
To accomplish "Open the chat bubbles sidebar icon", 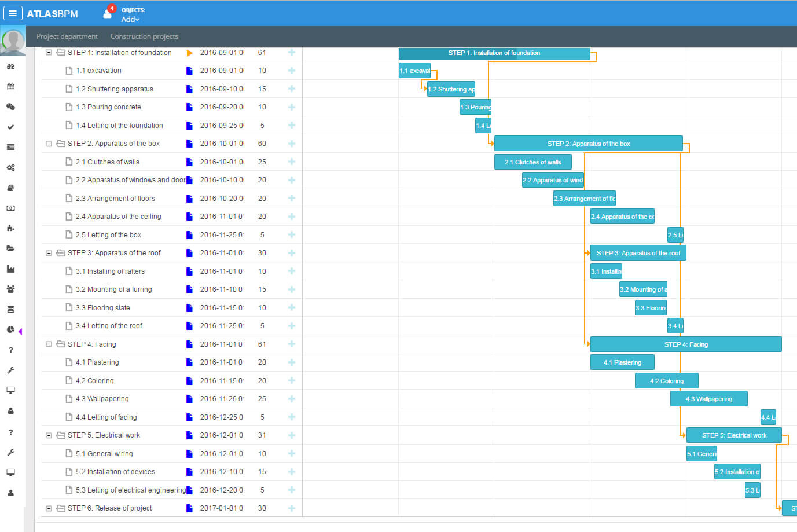I will [x=10, y=107].
